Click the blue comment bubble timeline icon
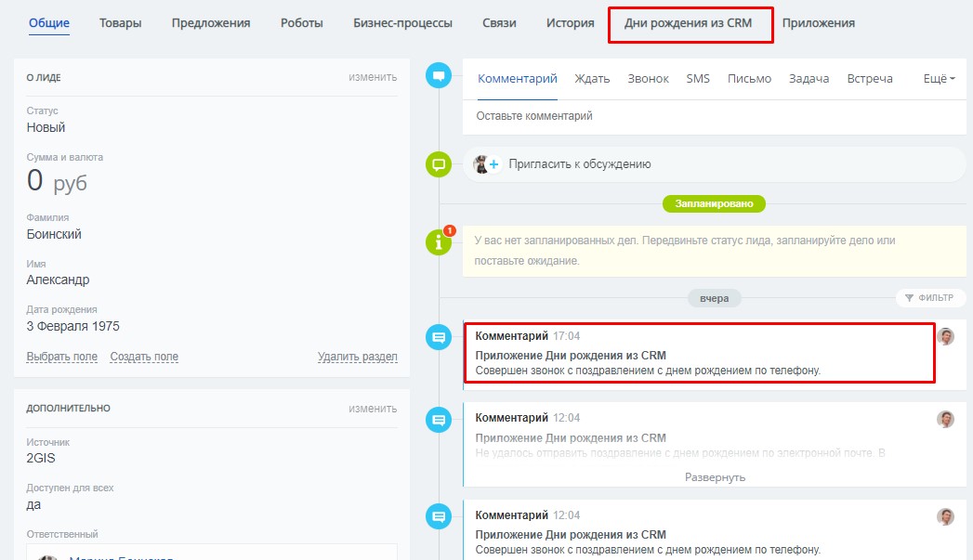Image resolution: width=973 pixels, height=560 pixels. click(438, 75)
